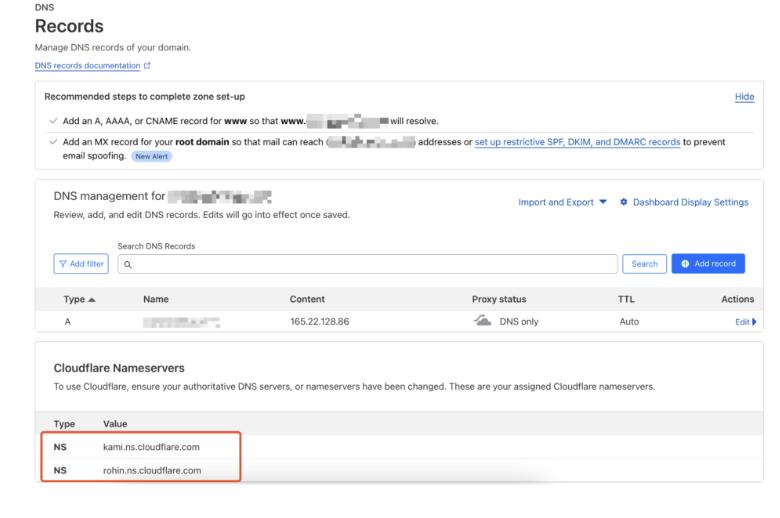Click the external link icon beside DNS records documentation

click(x=146, y=65)
